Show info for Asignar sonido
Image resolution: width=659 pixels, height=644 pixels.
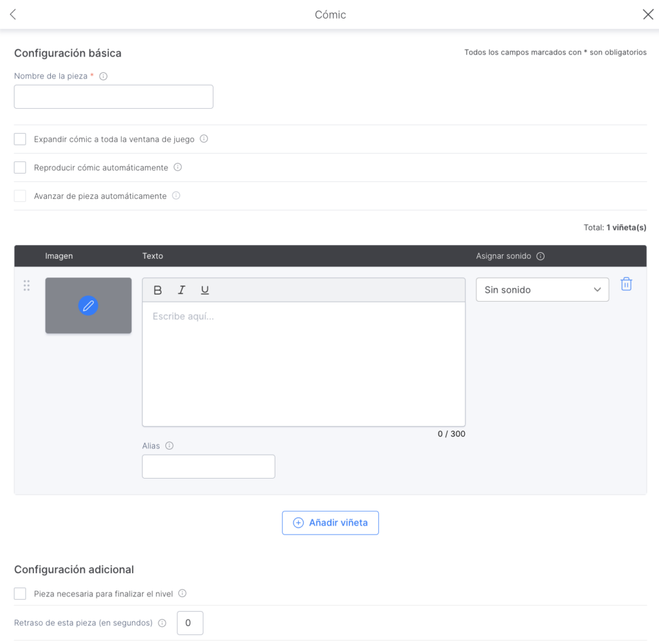click(x=541, y=256)
